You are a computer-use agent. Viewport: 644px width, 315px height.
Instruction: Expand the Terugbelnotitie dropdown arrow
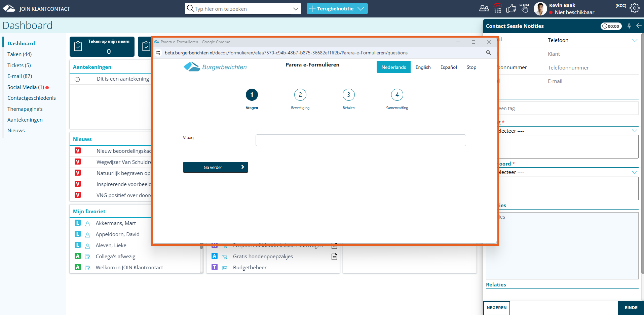(361, 9)
